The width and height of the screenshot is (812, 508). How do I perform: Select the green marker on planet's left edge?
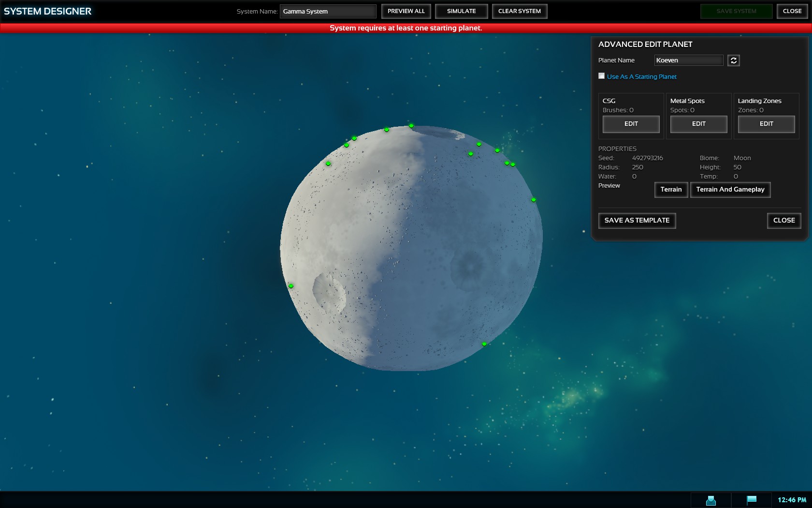(x=291, y=286)
